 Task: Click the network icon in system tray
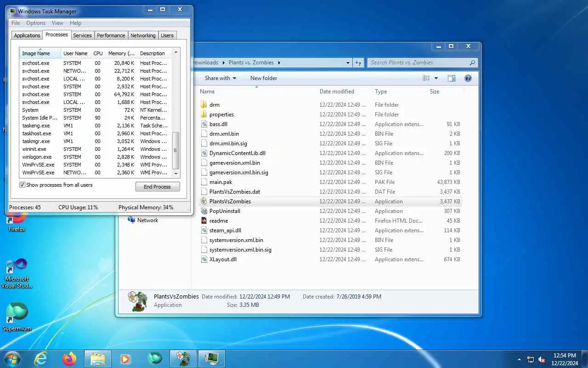click(531, 359)
